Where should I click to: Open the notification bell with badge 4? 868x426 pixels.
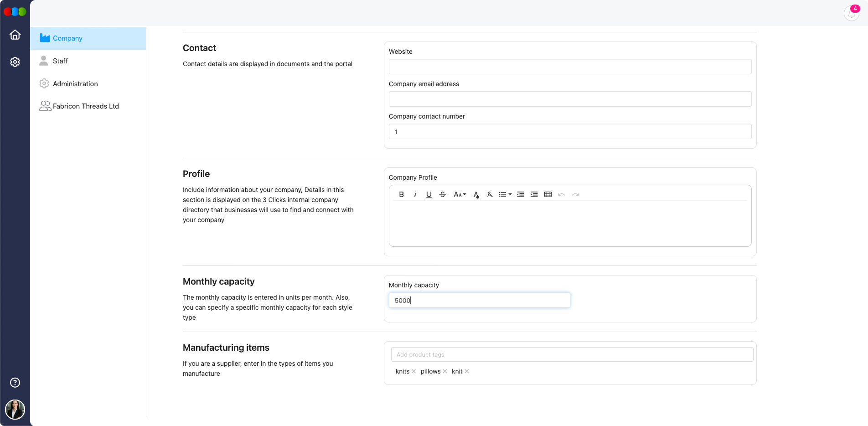click(x=851, y=13)
